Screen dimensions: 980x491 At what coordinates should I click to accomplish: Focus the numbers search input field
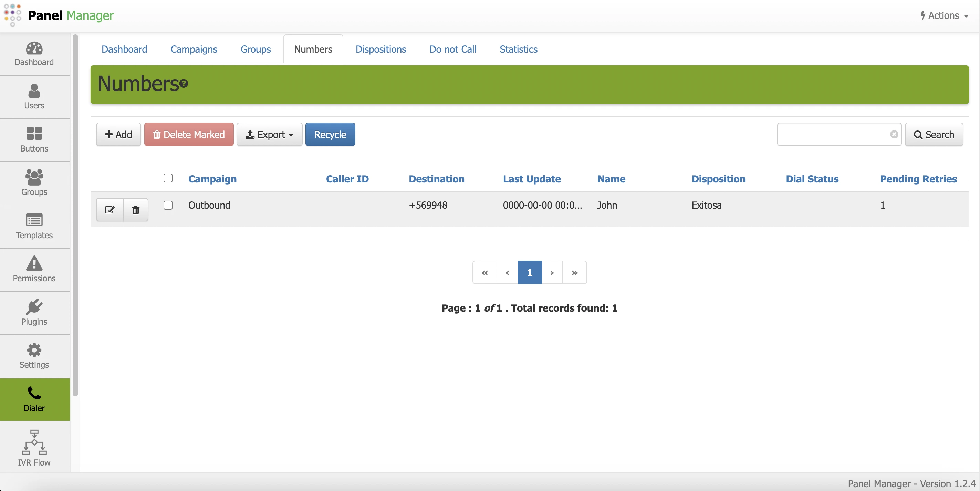point(833,134)
